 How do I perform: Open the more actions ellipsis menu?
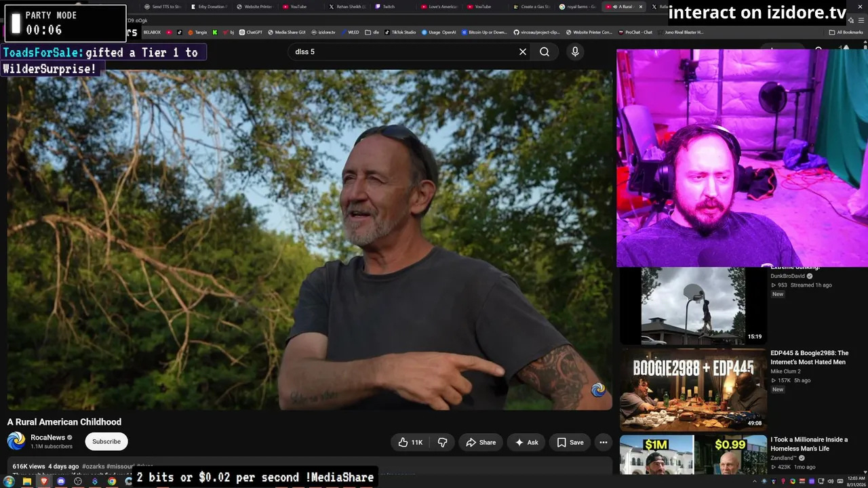pyautogui.click(x=603, y=443)
